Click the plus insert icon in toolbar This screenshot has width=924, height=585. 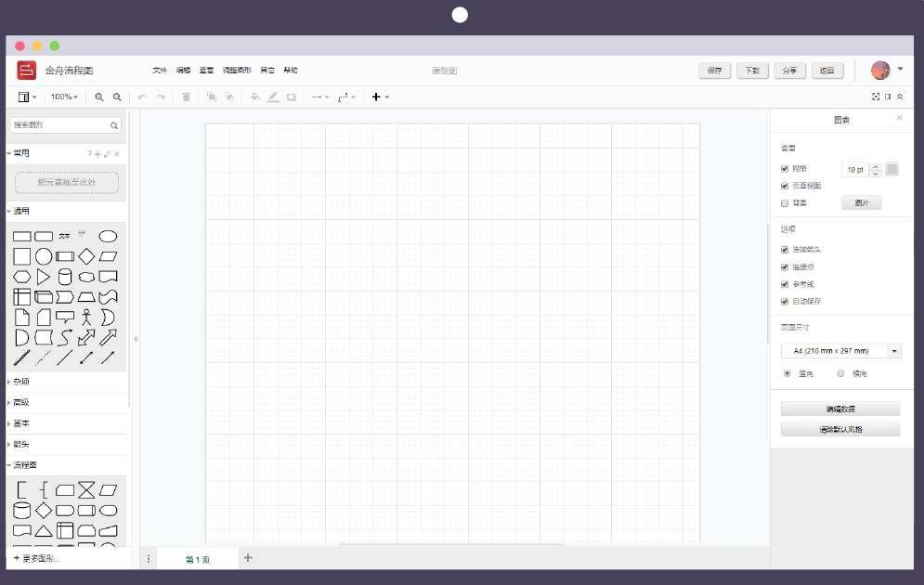pyautogui.click(x=376, y=97)
